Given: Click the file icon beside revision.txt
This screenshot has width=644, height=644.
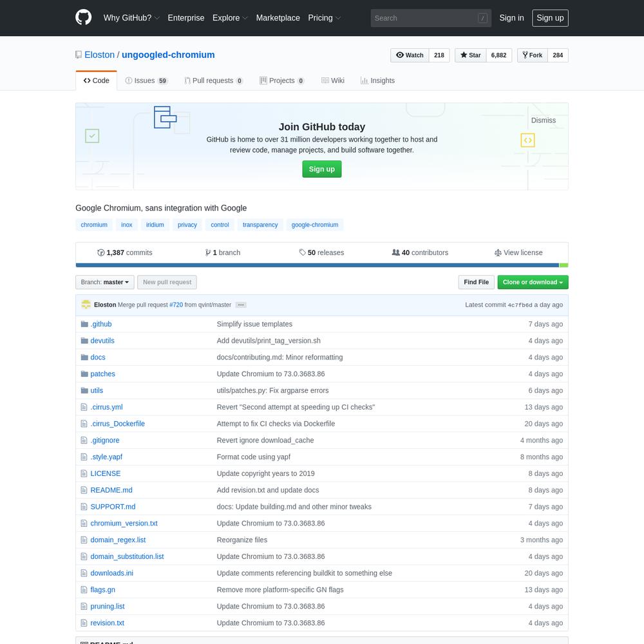Looking at the screenshot, I should click(84, 623).
